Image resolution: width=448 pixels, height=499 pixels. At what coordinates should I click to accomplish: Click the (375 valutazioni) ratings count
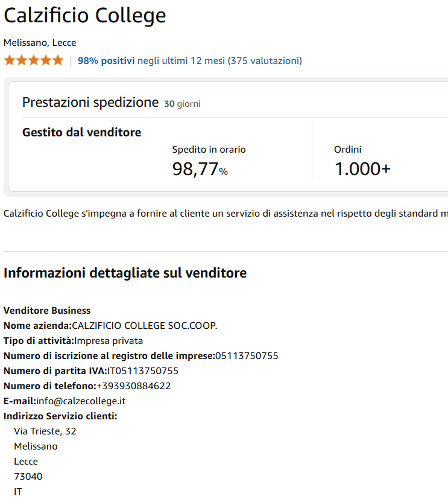click(265, 60)
